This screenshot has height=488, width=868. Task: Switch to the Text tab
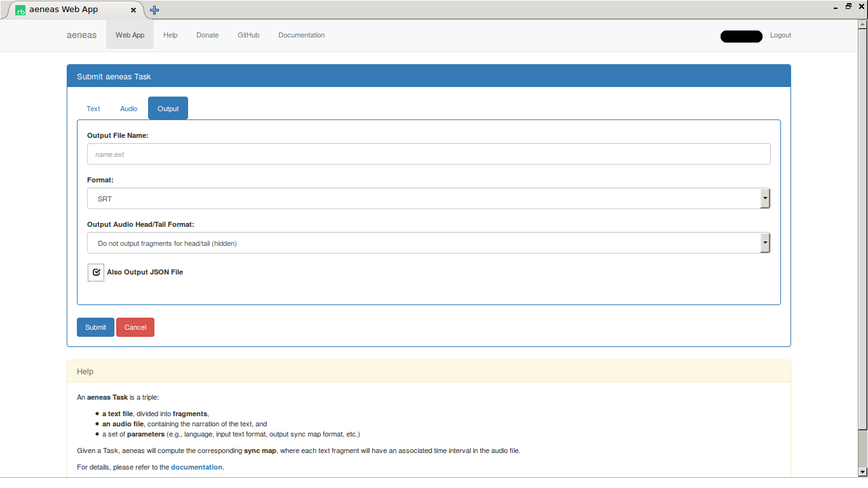[x=93, y=109]
